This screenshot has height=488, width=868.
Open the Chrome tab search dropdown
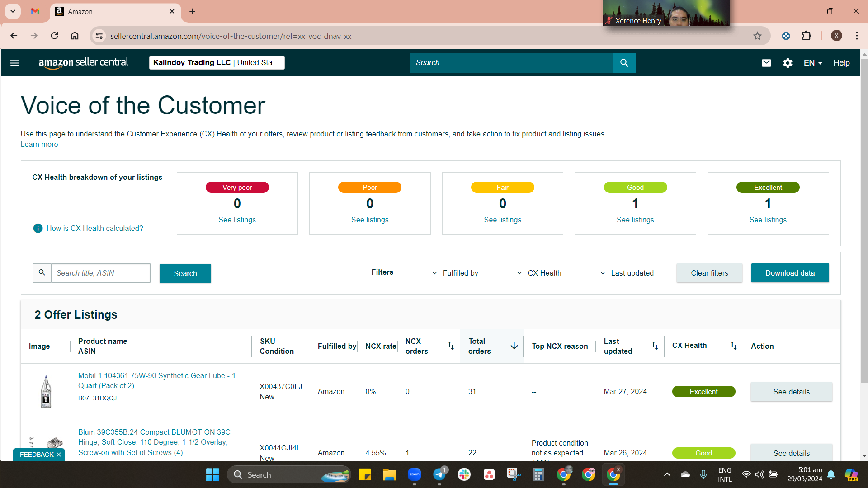(13, 11)
